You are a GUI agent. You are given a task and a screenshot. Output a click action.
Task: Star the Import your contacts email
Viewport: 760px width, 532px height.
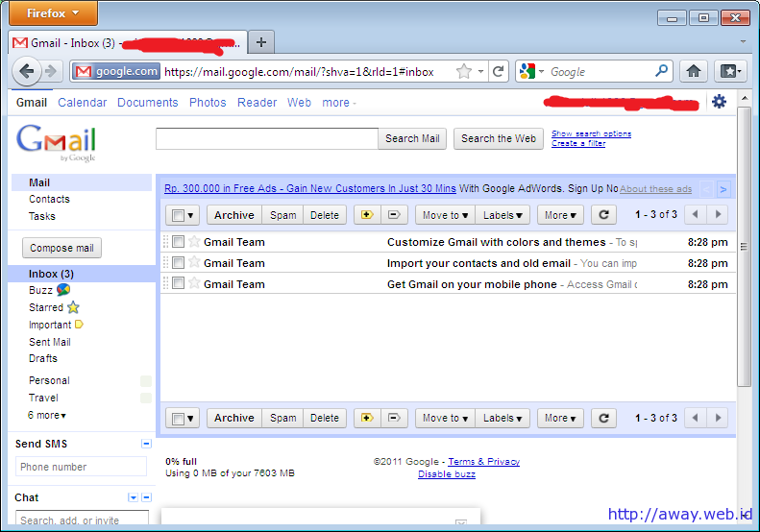click(194, 262)
